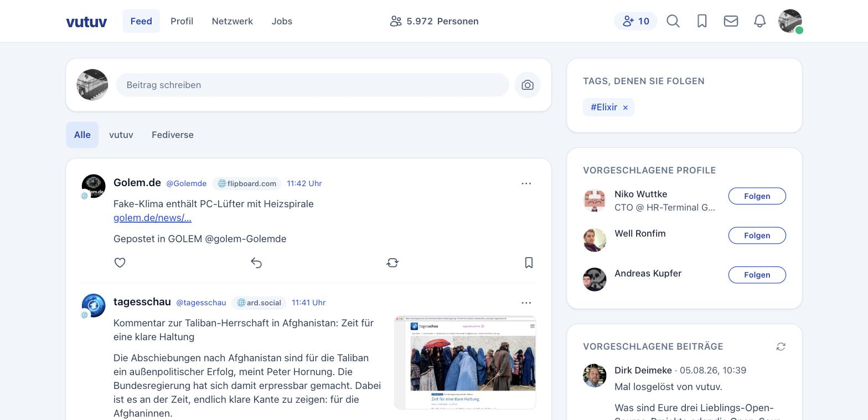The height and width of the screenshot is (420, 868).
Task: Open the messages envelope icon
Action: click(731, 21)
